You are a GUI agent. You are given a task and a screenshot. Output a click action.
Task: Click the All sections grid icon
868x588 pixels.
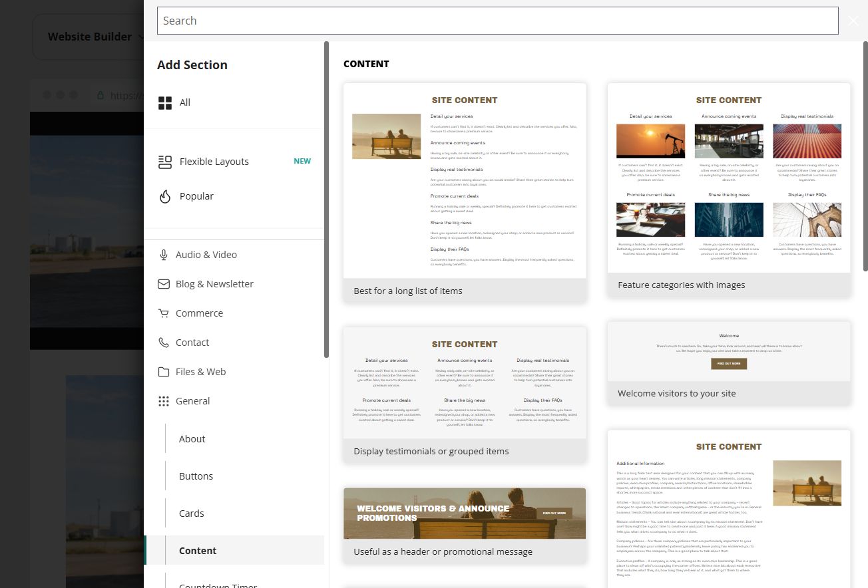coord(165,102)
